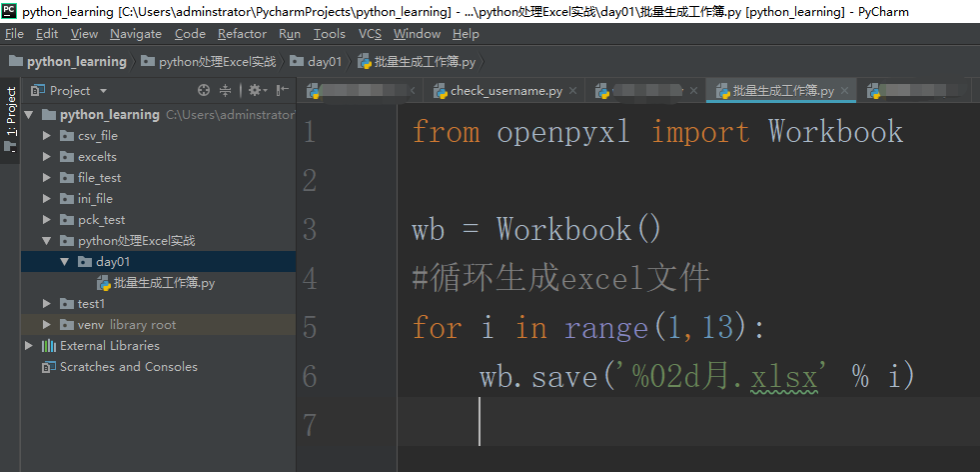The width and height of the screenshot is (980, 472).
Task: Place cursor on empty line 7
Action: click(687, 421)
